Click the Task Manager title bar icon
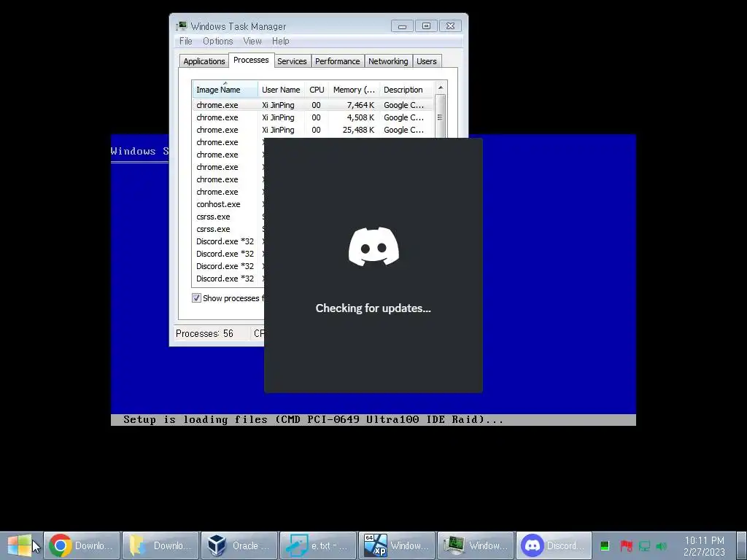Image resolution: width=747 pixels, height=560 pixels. pos(182,26)
